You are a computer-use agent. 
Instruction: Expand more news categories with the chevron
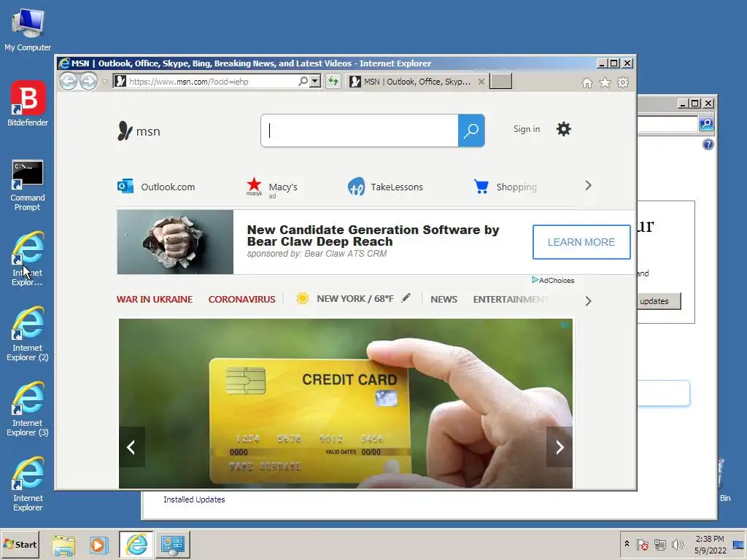(x=589, y=301)
